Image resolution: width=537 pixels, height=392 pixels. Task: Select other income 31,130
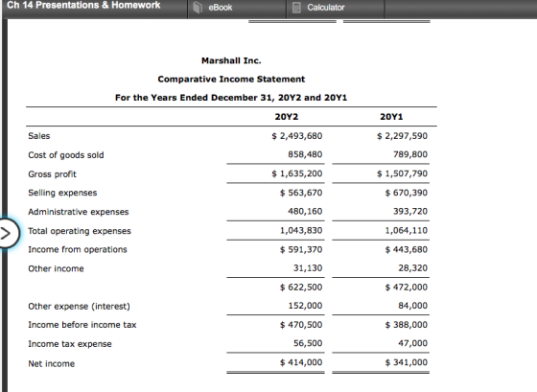[308, 268]
